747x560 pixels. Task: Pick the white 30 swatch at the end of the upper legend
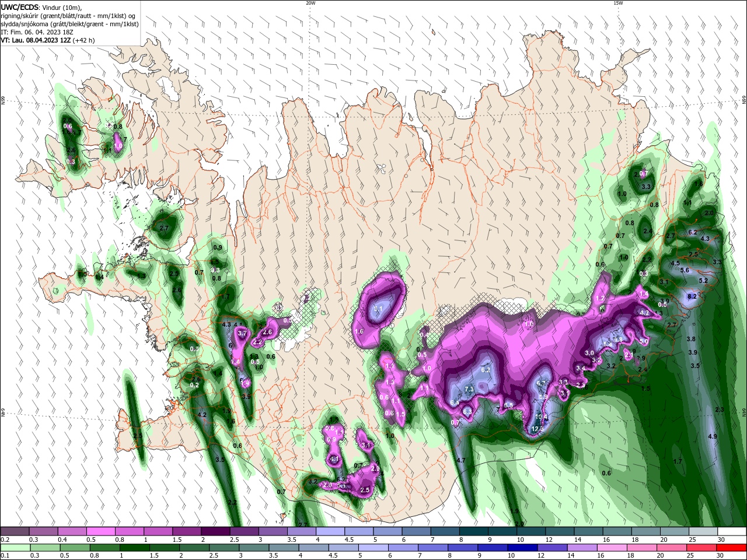[732, 531]
